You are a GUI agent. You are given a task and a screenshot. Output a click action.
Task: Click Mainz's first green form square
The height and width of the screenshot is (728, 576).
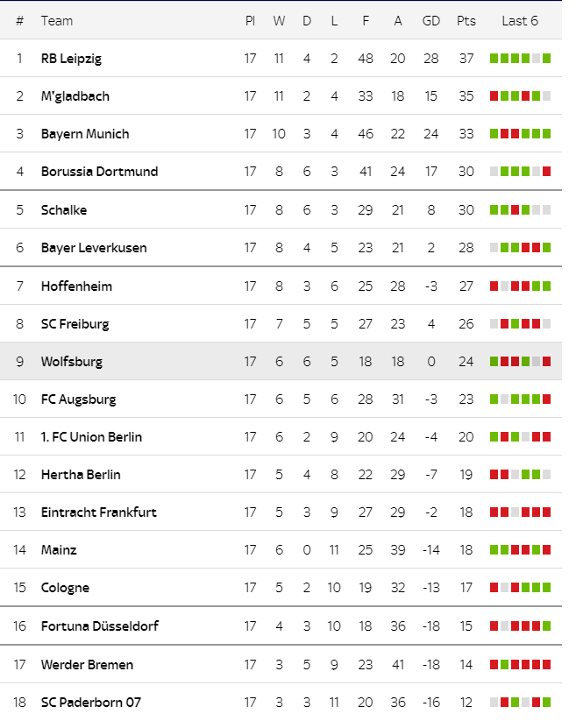[494, 549]
